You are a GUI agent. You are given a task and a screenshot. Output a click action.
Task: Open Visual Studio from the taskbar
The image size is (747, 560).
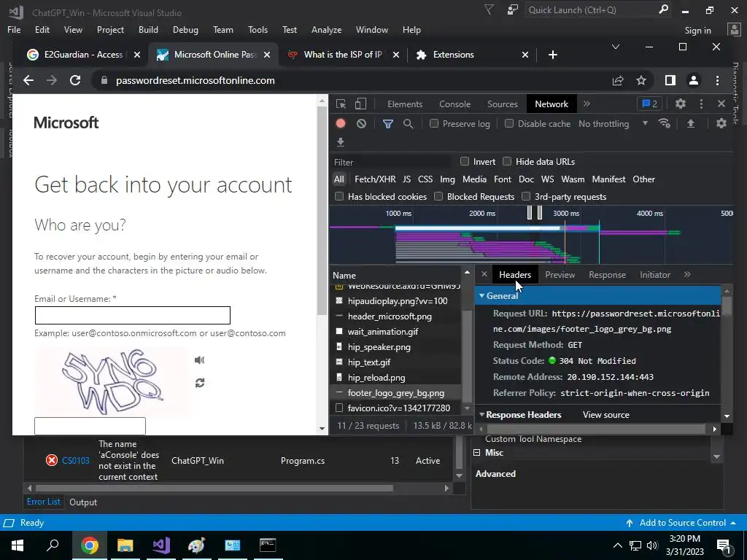[x=161, y=545]
